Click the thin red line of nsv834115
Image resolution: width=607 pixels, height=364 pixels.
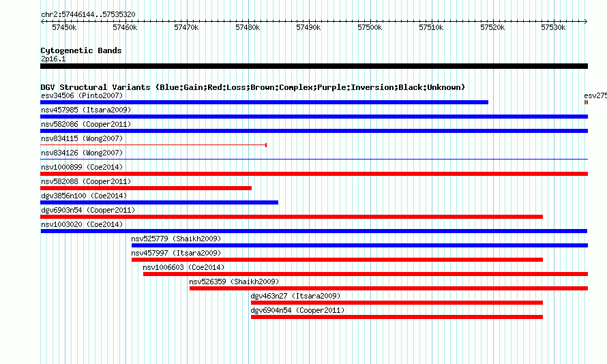point(153,145)
